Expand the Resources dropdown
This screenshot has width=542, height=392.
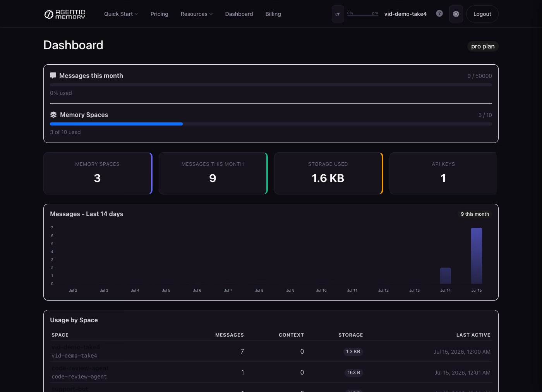click(197, 14)
